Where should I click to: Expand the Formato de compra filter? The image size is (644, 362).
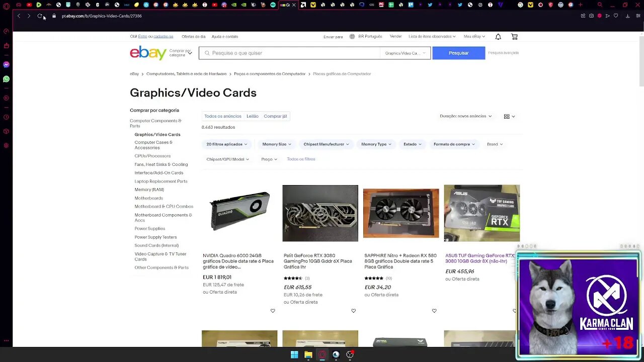454,144
